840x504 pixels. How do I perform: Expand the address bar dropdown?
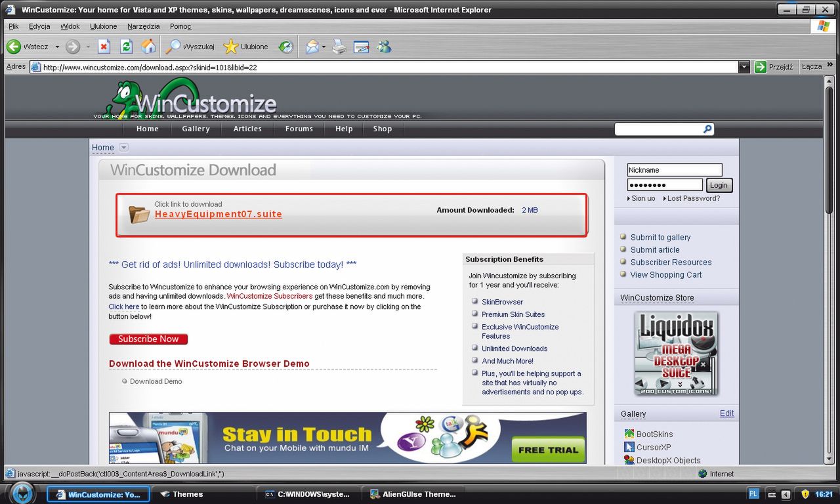click(x=744, y=66)
